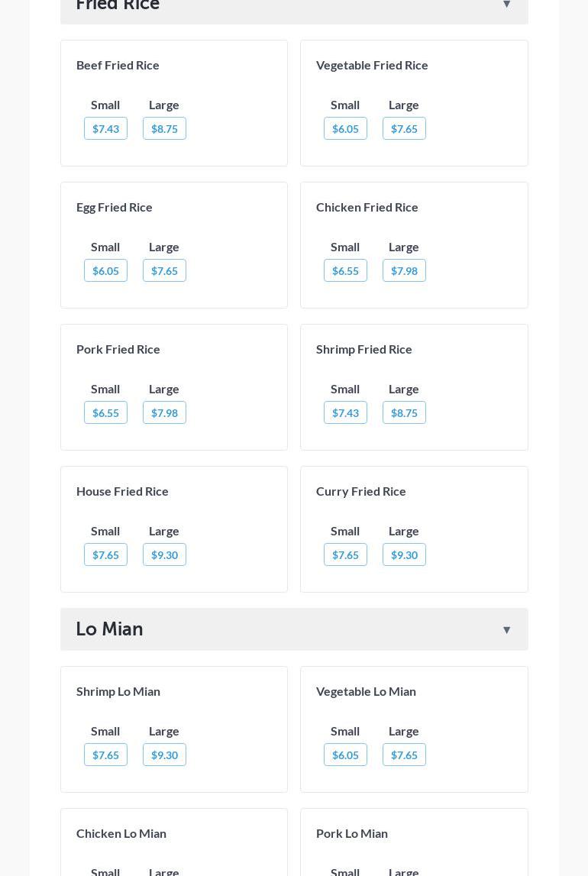Collapse the Fried Rice section arrow

pyautogui.click(x=506, y=5)
